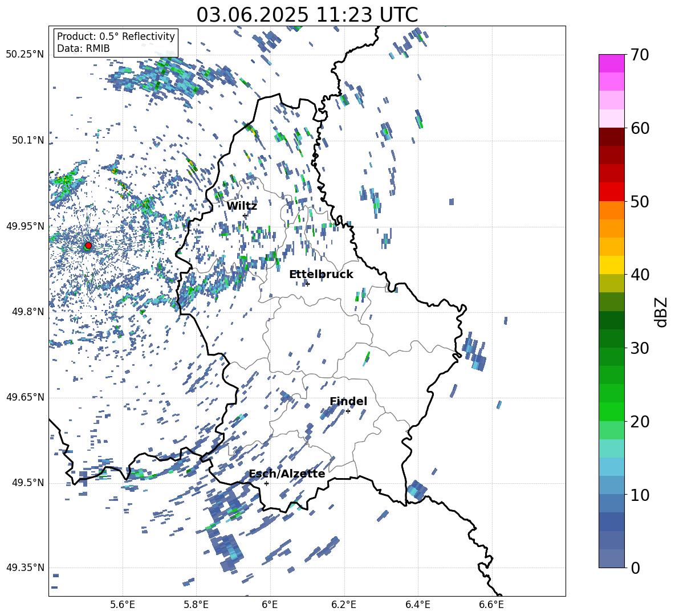Image resolution: width=675 pixels, height=616 pixels.
Task: Click the 49.8°N latitude label
Action: pos(29,312)
